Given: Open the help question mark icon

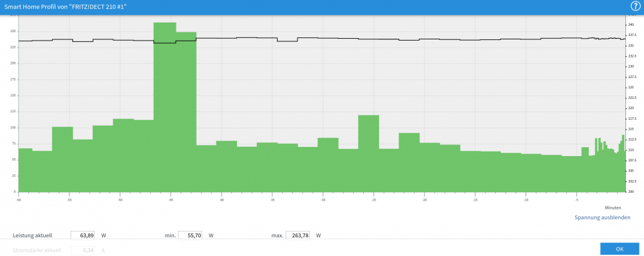Looking at the screenshot, I should (x=636, y=6).
